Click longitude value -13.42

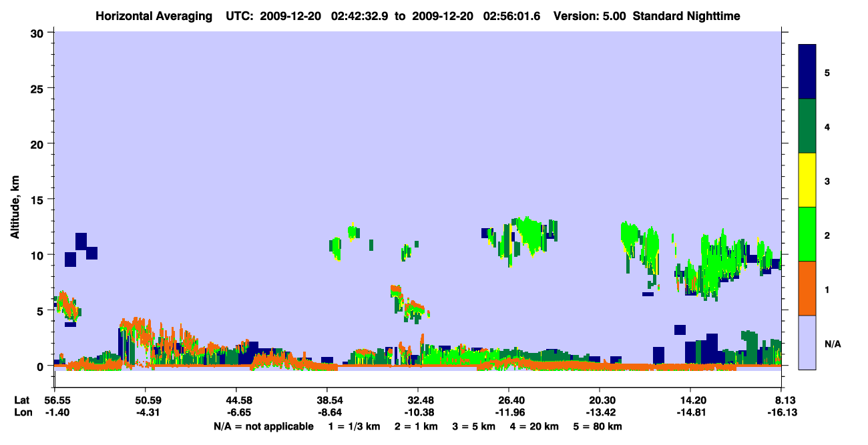click(x=600, y=413)
